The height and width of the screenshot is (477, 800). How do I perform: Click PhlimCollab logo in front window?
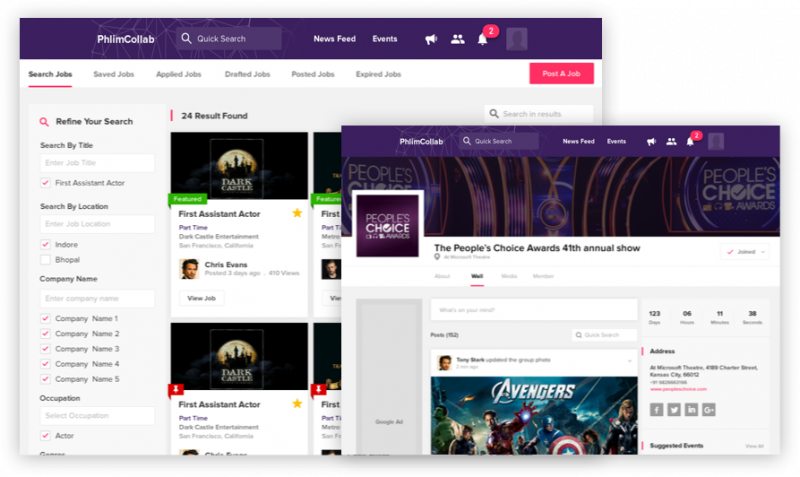coord(421,141)
